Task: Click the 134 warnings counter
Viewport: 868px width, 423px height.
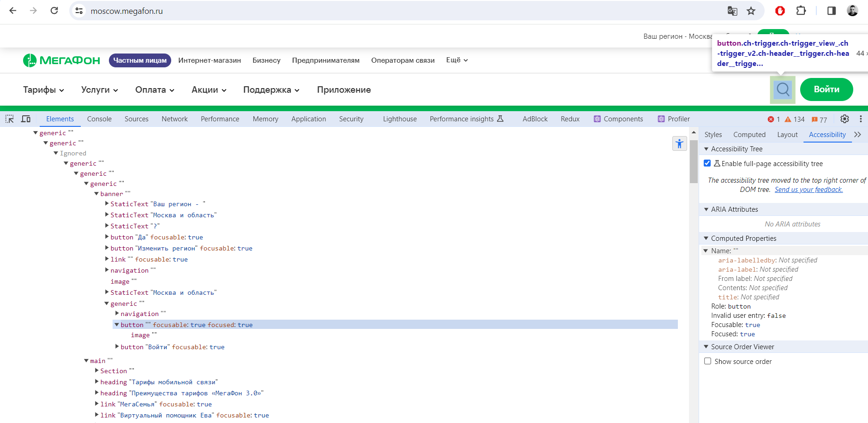Action: coord(795,119)
